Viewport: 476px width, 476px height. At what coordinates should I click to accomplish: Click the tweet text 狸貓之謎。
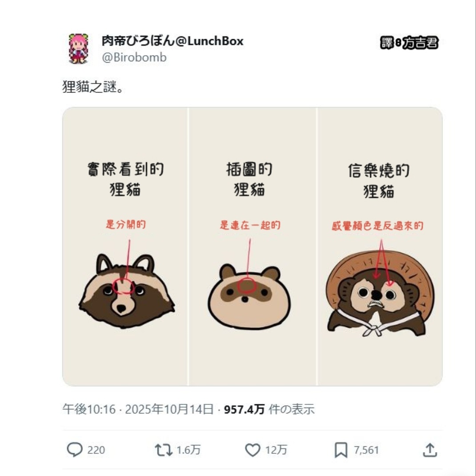(93, 87)
